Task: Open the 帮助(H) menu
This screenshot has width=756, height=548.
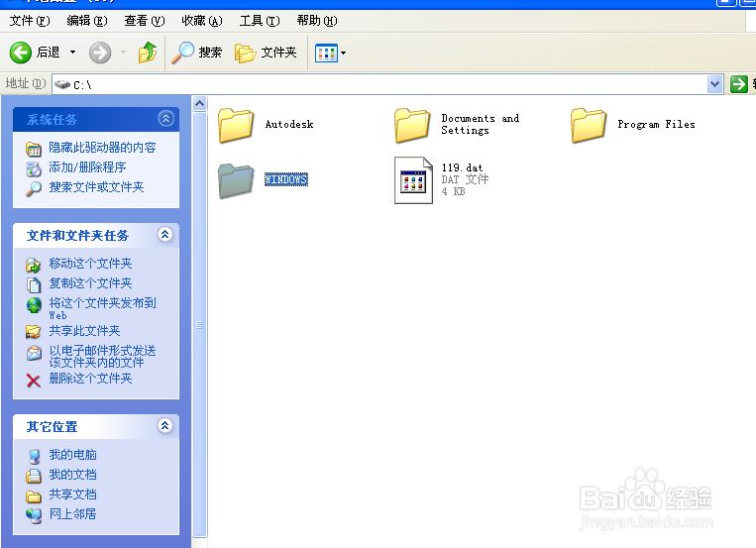Action: [x=317, y=21]
